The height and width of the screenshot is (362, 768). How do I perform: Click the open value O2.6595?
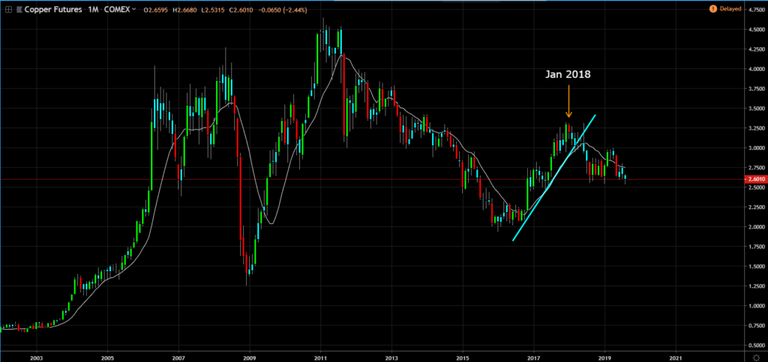[x=155, y=9]
